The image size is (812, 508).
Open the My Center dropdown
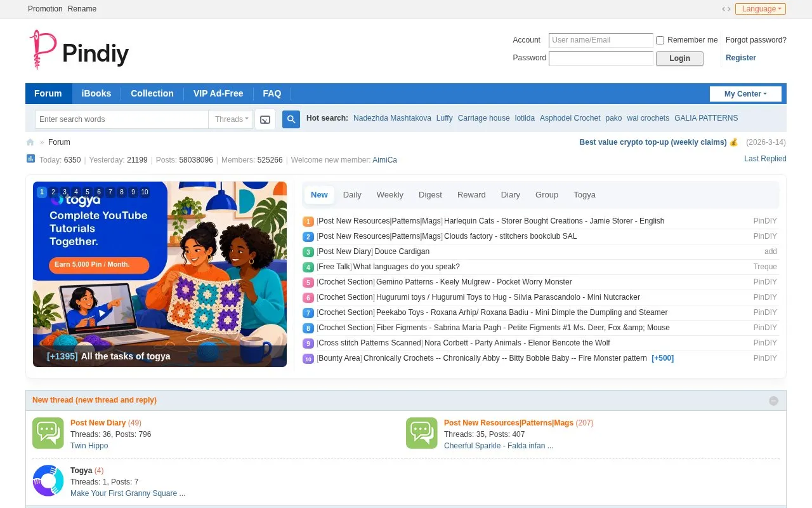coord(745,94)
